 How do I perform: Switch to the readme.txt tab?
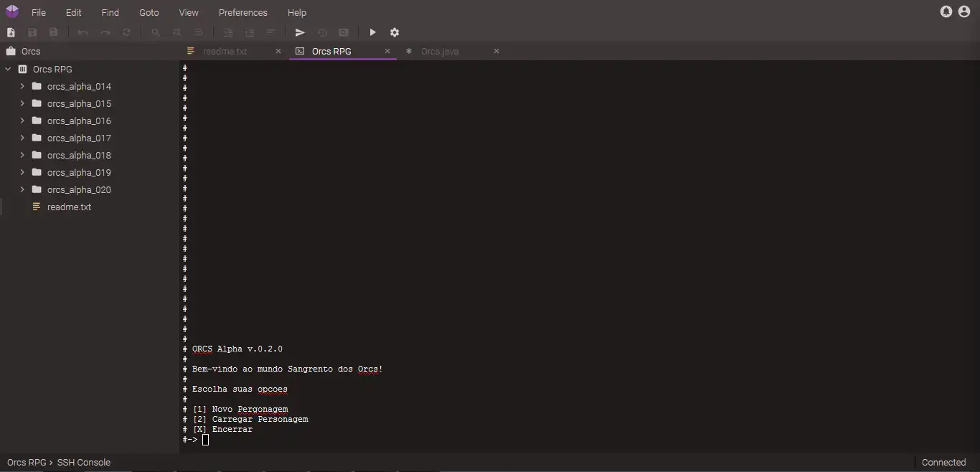(225, 52)
